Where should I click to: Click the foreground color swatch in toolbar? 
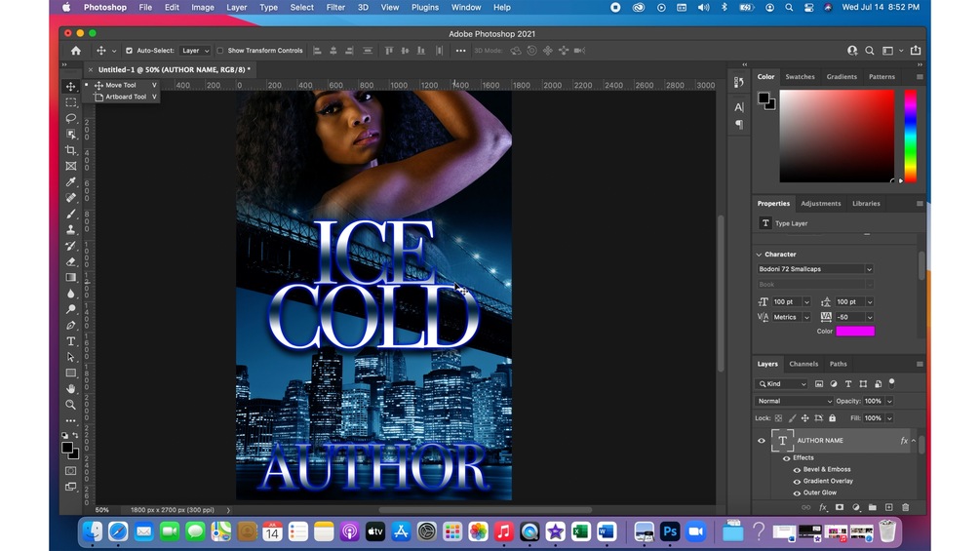click(x=67, y=448)
